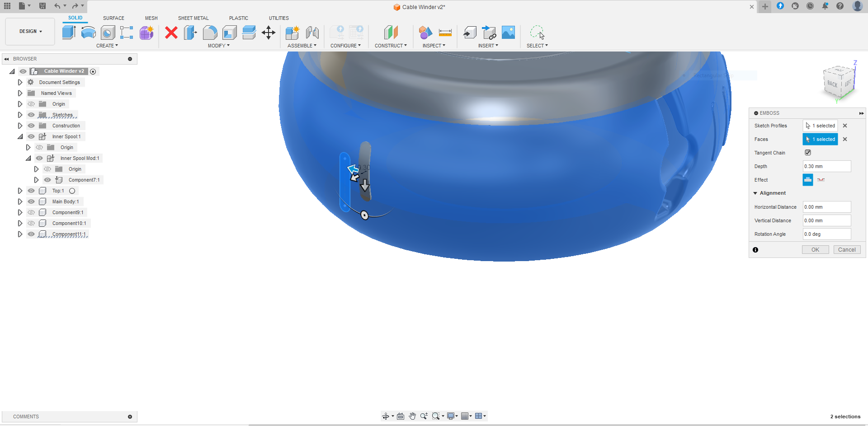Select the Shell tool icon
Viewport: 868px width, 426px height.
tap(230, 33)
